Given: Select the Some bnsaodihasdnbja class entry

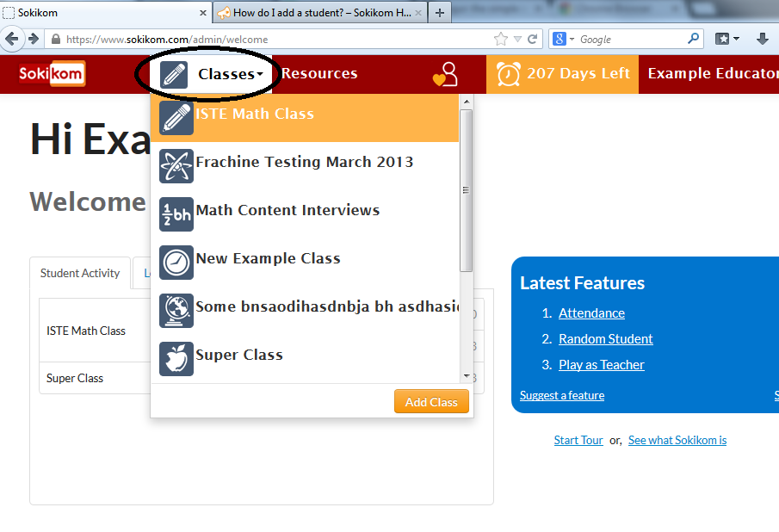Looking at the screenshot, I should [305, 311].
